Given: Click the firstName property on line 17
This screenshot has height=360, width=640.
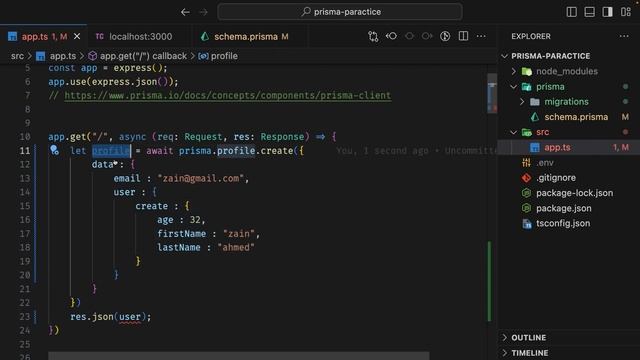Looking at the screenshot, I should tap(182, 234).
